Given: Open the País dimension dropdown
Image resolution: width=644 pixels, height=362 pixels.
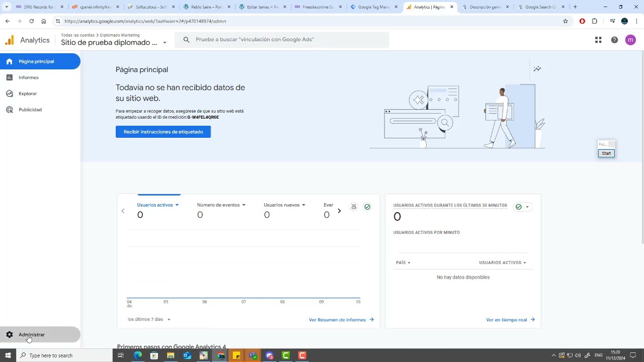Looking at the screenshot, I should [403, 262].
